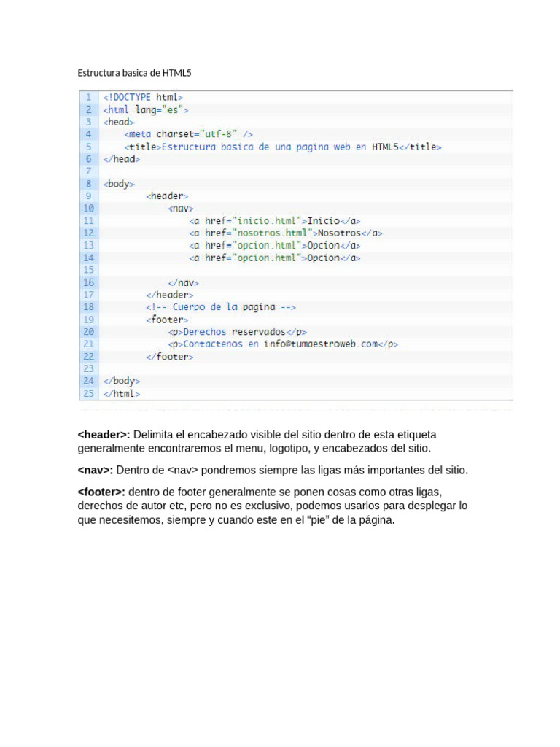Click the meta charset="utf-8" line
Screen dimensions: 560x747
[x=189, y=134]
